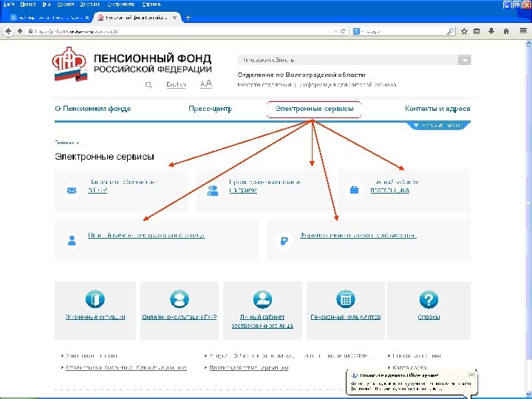532x399 pixels.
Task: Click the AA font size icon
Action: [206, 83]
